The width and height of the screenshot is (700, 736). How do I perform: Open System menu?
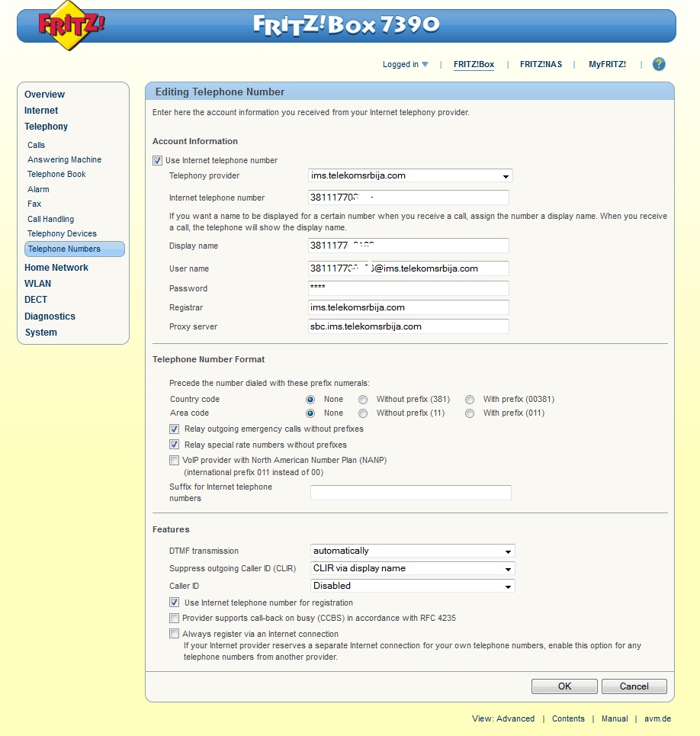tap(41, 333)
